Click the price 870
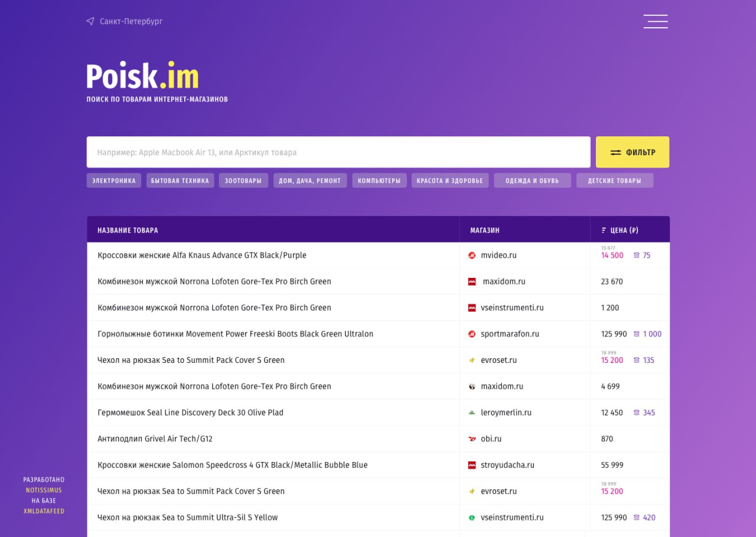This screenshot has height=537, width=756. [x=607, y=439]
